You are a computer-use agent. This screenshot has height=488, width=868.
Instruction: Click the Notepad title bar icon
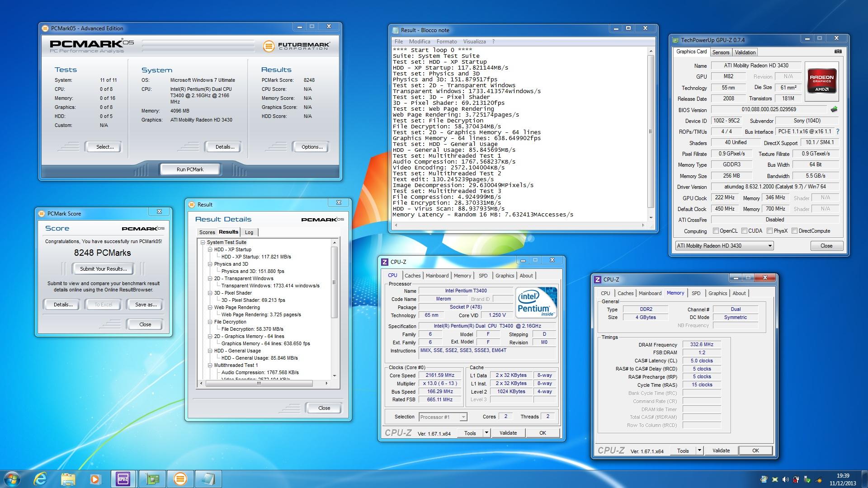click(x=395, y=30)
